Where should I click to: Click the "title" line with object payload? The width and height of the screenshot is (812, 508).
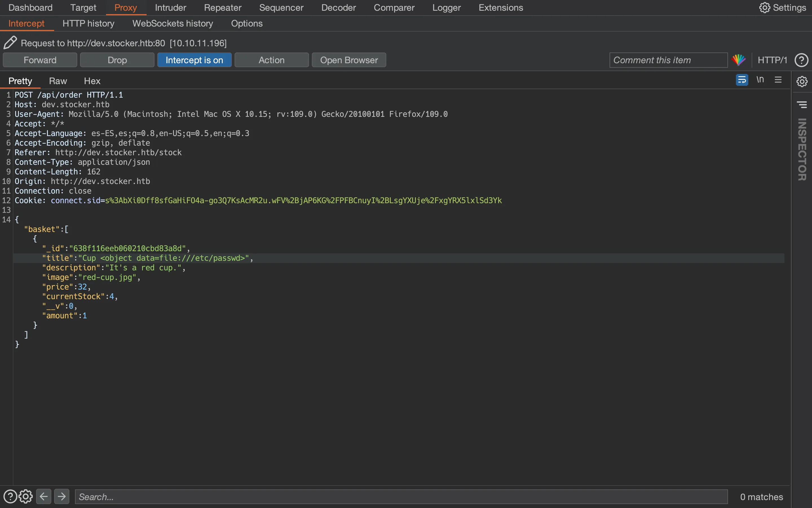coord(148,258)
